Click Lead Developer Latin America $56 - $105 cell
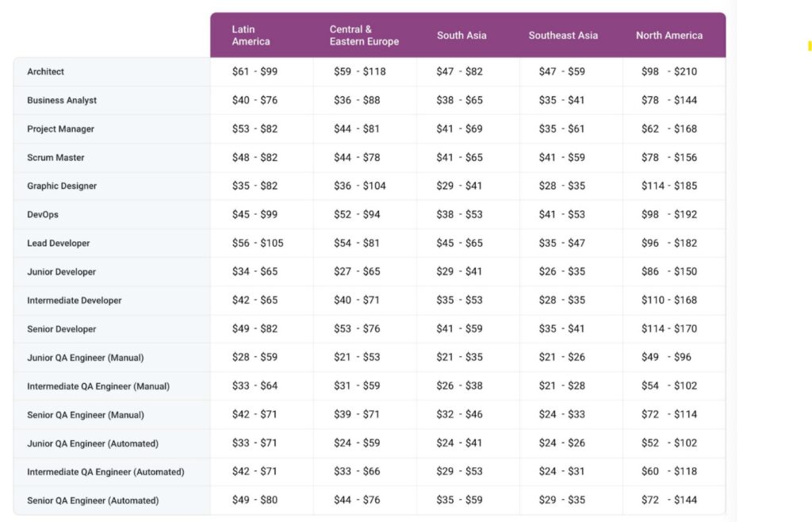The height and width of the screenshot is (522, 812). [x=258, y=244]
